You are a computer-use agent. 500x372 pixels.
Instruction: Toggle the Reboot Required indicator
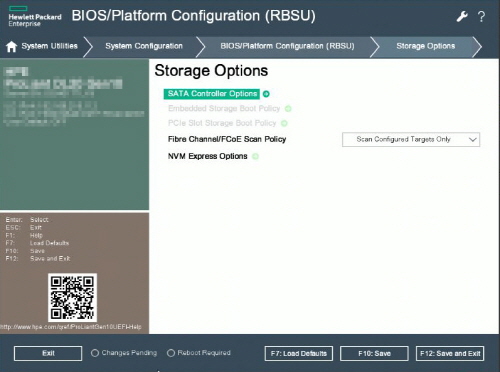[171, 353]
